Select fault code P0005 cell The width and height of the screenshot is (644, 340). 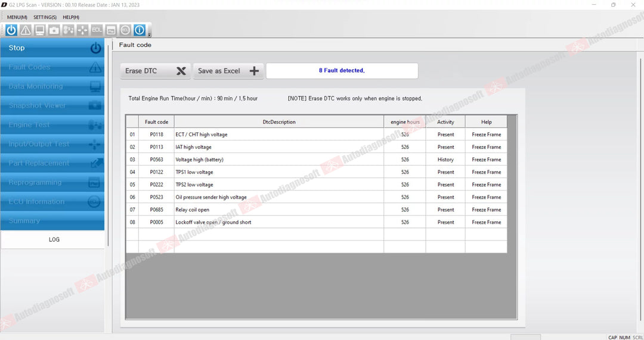pyautogui.click(x=156, y=222)
